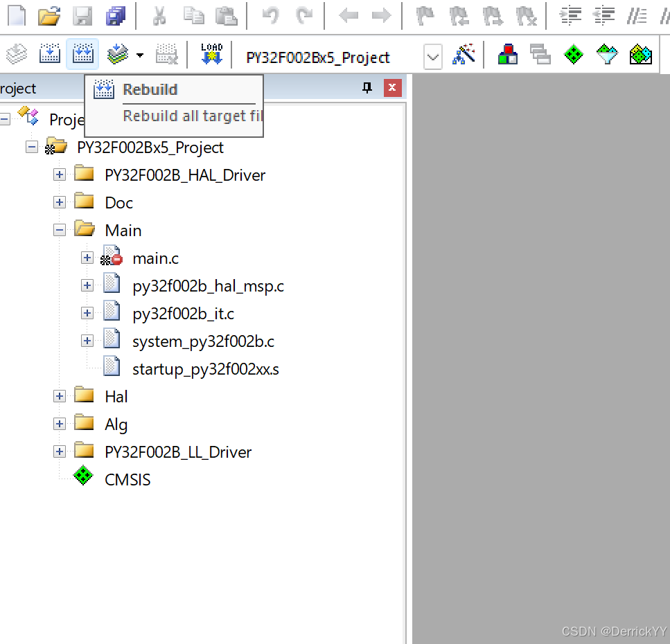Select the Hal group label
670x644 pixels.
tap(116, 397)
